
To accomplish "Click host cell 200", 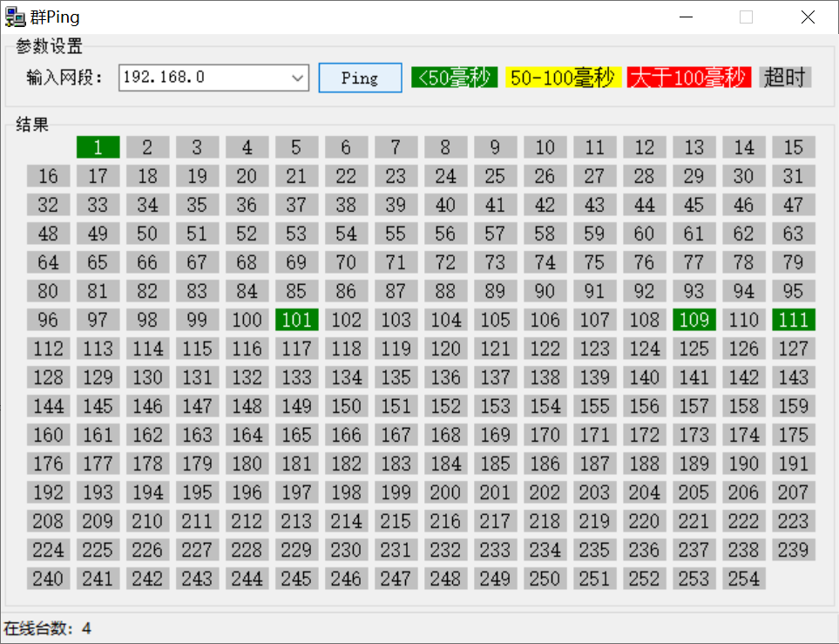I will pyautogui.click(x=446, y=492).
